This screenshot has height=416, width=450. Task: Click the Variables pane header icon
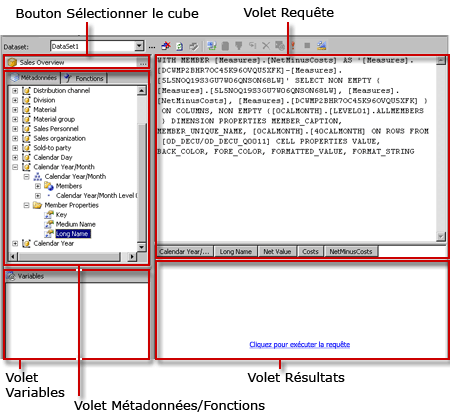pos(11,276)
